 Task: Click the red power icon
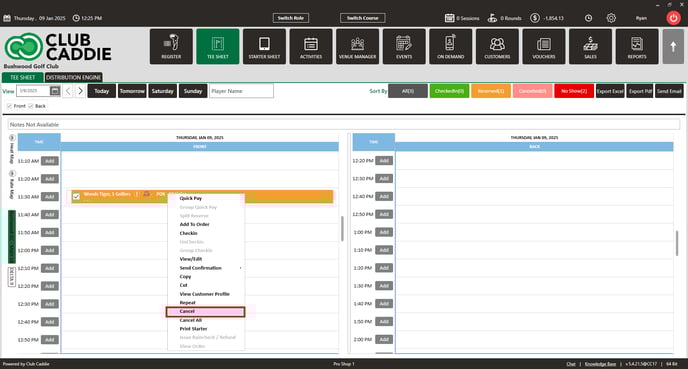(x=673, y=18)
